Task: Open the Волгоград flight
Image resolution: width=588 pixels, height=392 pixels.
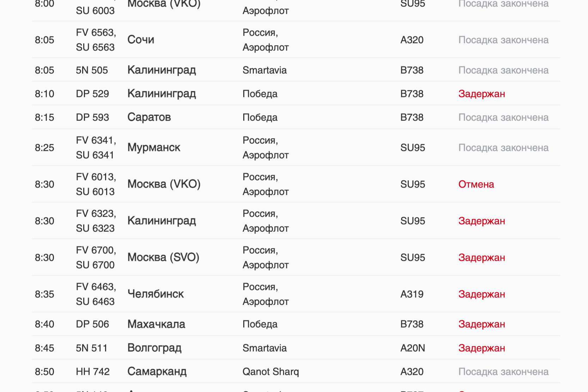Action: 154,348
